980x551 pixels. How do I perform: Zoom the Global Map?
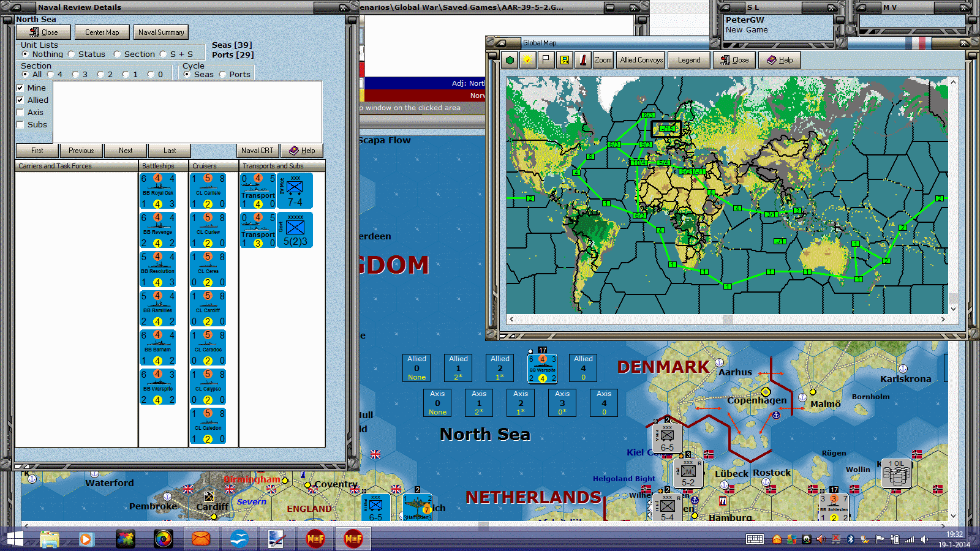(603, 60)
